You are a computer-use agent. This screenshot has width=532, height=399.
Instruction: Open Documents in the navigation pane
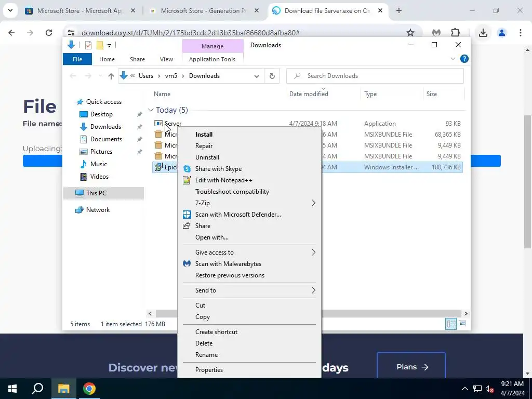coord(106,139)
